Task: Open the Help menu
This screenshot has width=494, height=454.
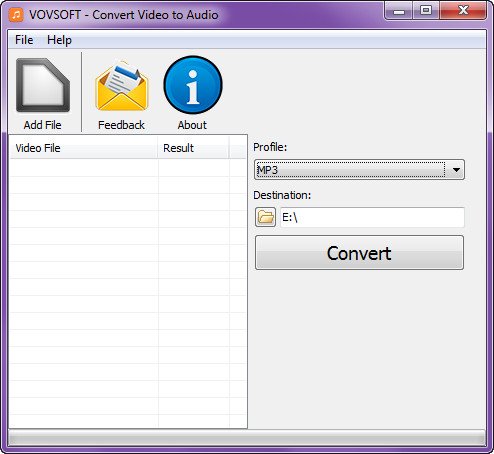Action: point(59,40)
